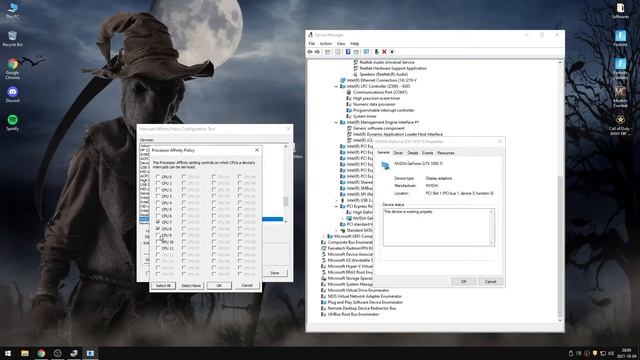Click Device Manager vertical scrollbar thumb

pyautogui.click(x=560, y=246)
